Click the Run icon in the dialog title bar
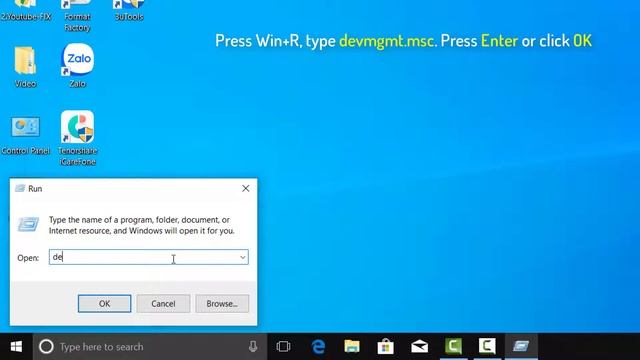Screen dimensions: 640x360 tap(20, 188)
